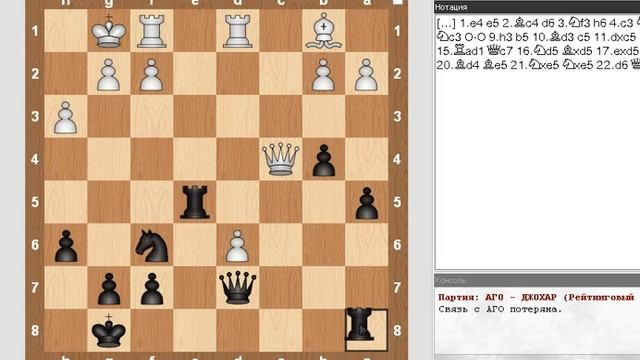Click the black pawn on f7
This screenshot has width=640, height=360.
click(x=152, y=289)
